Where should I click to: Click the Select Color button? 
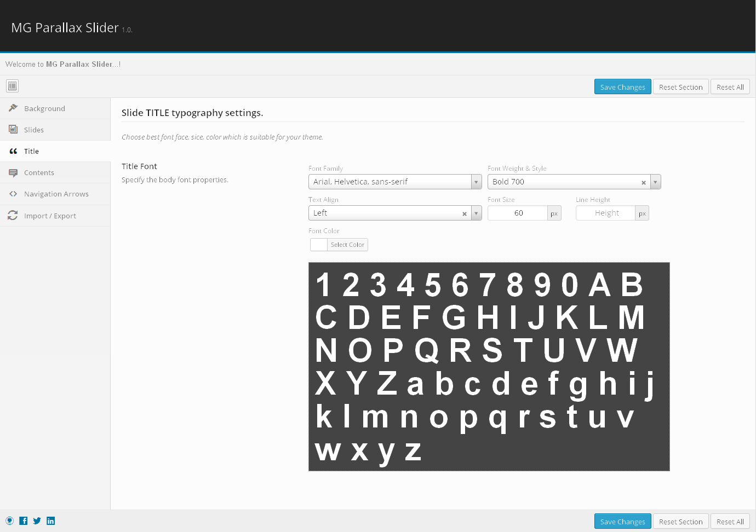click(347, 245)
